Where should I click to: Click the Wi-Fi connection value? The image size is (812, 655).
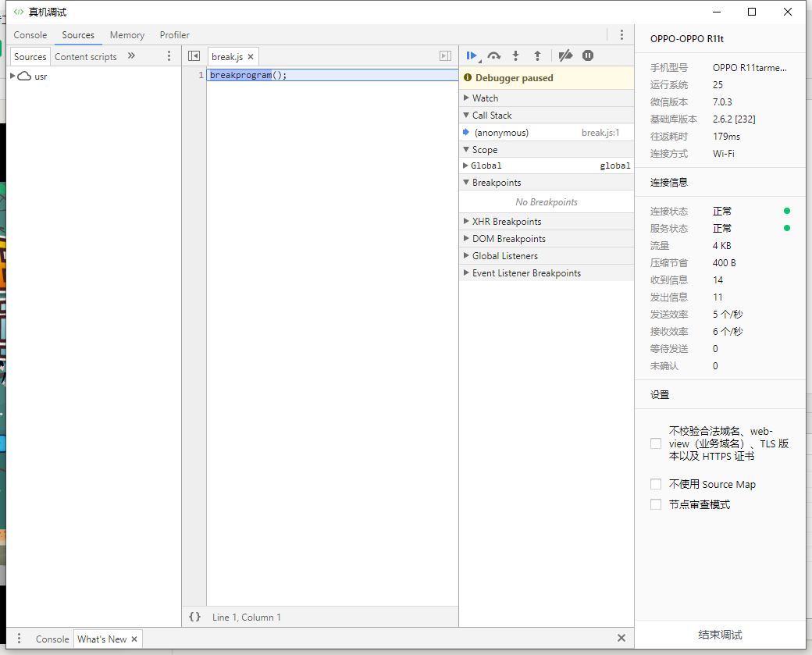[x=724, y=153]
